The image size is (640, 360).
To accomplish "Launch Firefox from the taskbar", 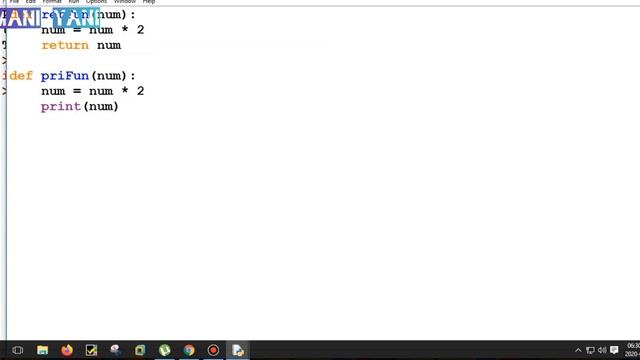I will point(67,350).
